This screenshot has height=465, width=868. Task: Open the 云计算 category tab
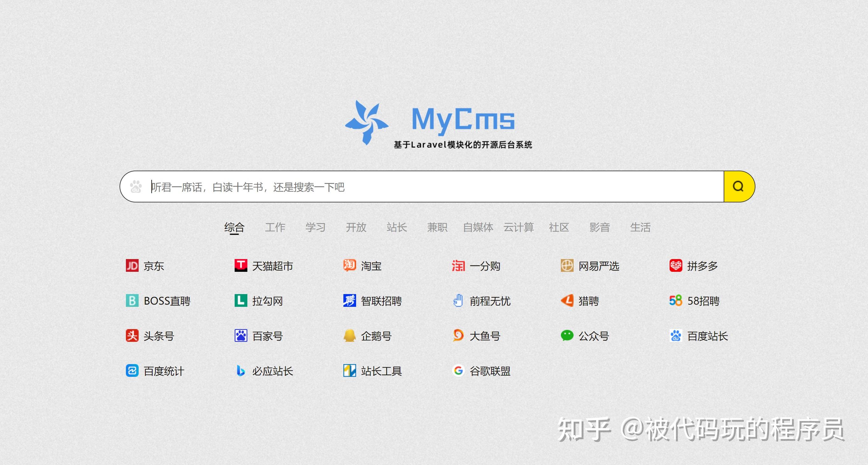(519, 227)
